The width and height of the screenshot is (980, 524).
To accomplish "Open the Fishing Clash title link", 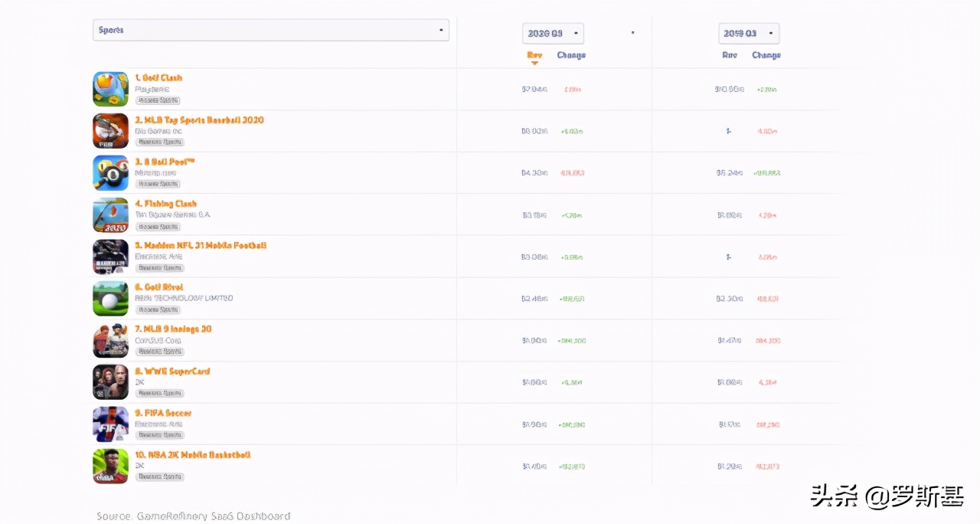I will tap(166, 204).
